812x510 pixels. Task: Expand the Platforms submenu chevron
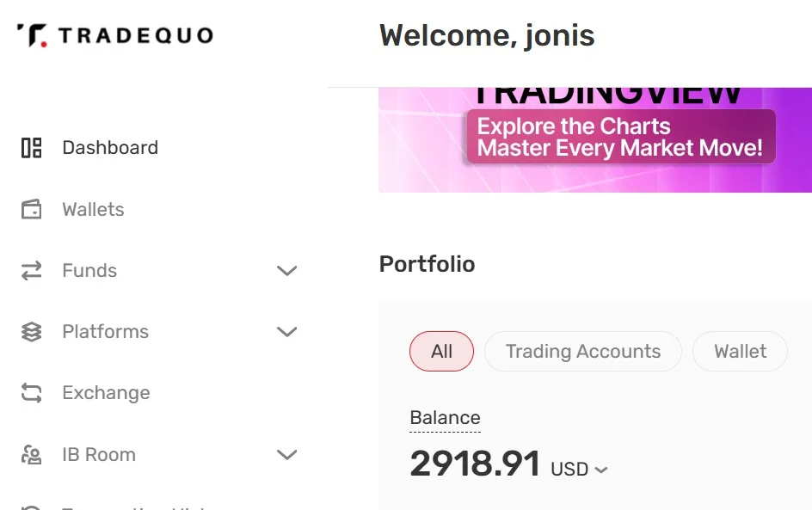pos(286,332)
